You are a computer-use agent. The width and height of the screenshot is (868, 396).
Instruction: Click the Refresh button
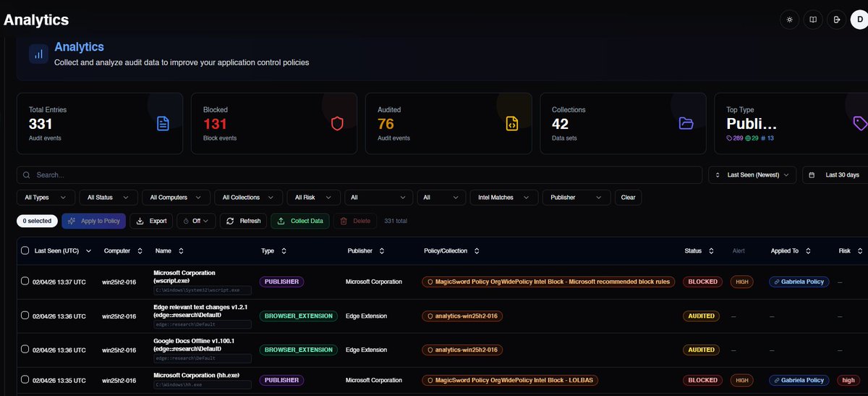coord(243,221)
